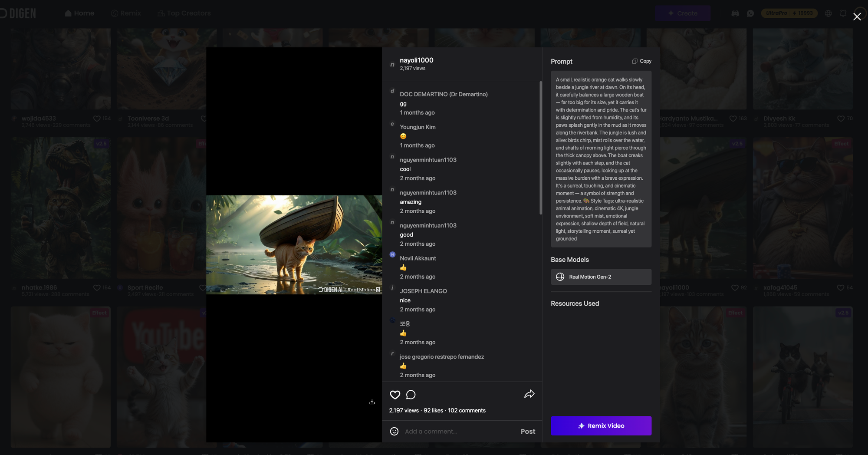Open nayoli1000 avatar icon in header
Screen dimensions: 868x455
(392, 64)
